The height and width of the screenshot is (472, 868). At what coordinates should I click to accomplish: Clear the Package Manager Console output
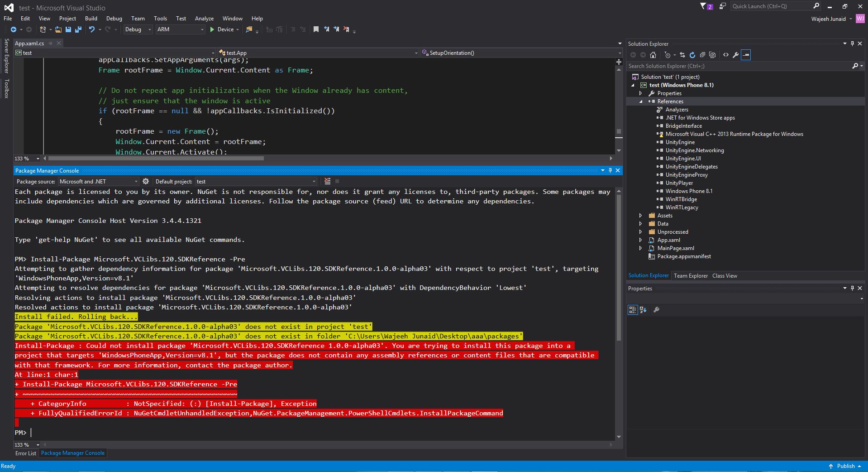pos(328,181)
